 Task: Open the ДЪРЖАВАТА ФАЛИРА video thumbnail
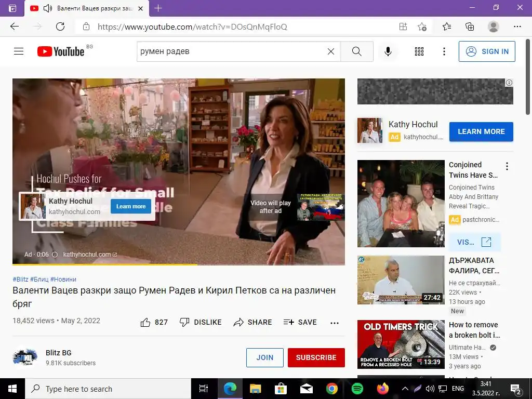pos(401,280)
